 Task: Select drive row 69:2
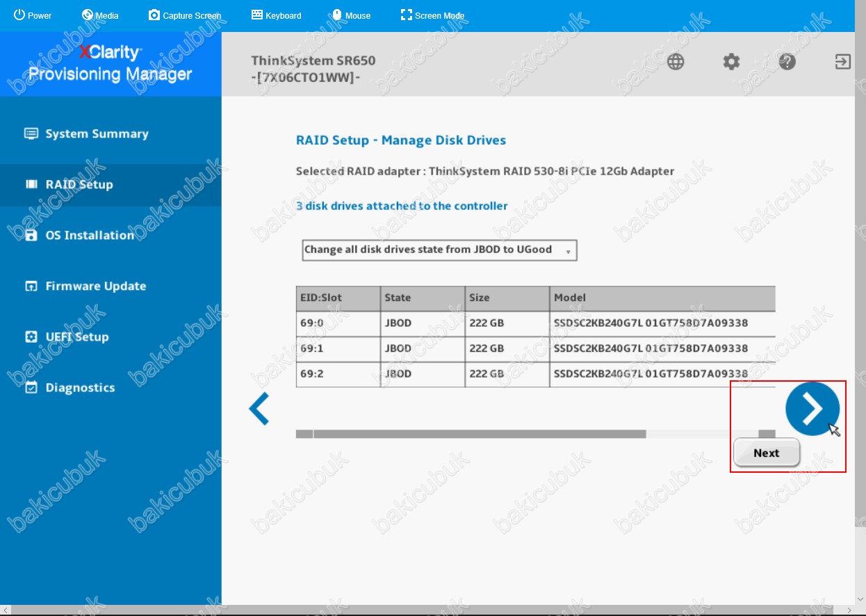click(535, 374)
